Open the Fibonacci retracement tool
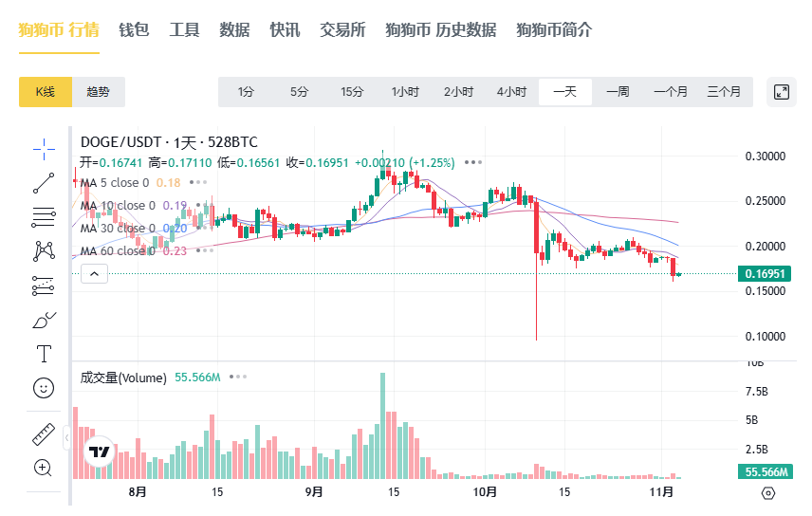Viewport: 812px width, 516px height. pos(44,217)
